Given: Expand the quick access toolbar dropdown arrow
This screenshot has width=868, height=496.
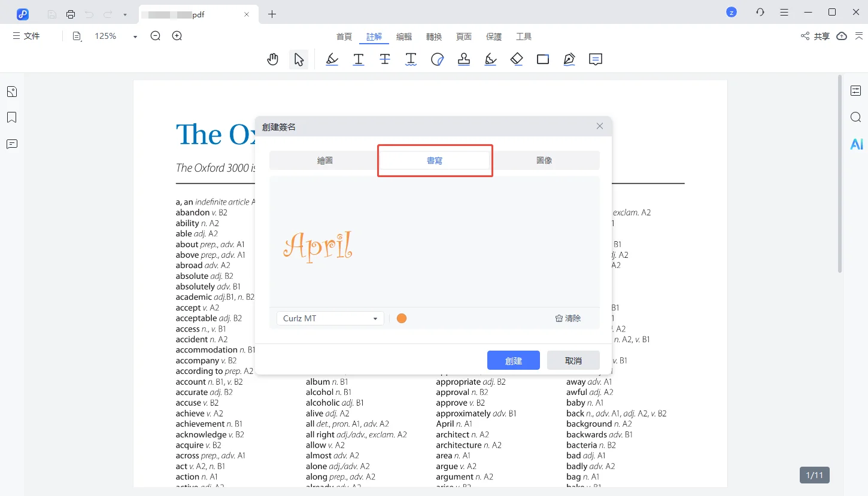Looking at the screenshot, I should coord(125,14).
